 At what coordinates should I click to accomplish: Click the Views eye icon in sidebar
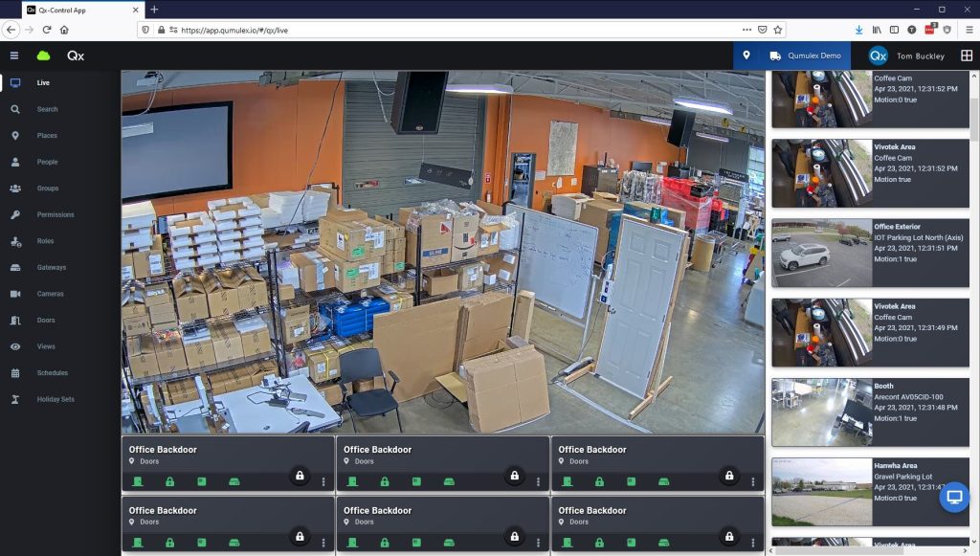pos(15,346)
